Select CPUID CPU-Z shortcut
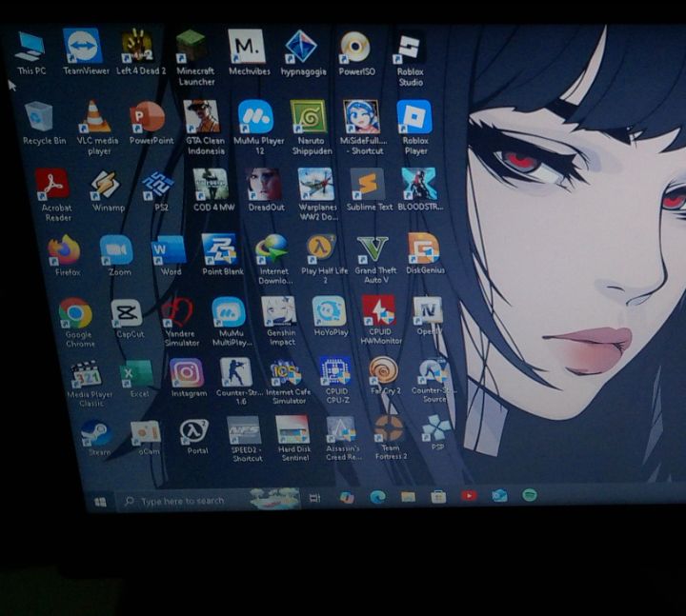The width and height of the screenshot is (686, 616). click(x=336, y=380)
